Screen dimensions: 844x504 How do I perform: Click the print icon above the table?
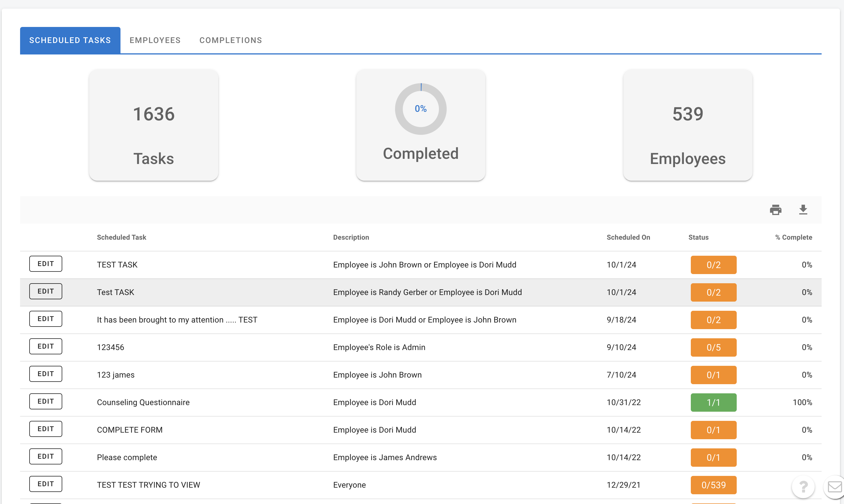point(775,210)
